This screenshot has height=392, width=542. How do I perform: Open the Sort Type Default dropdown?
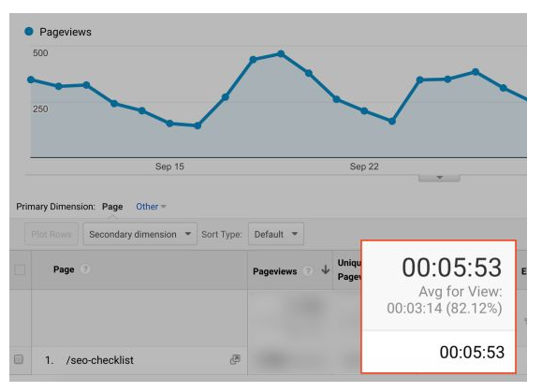(276, 234)
